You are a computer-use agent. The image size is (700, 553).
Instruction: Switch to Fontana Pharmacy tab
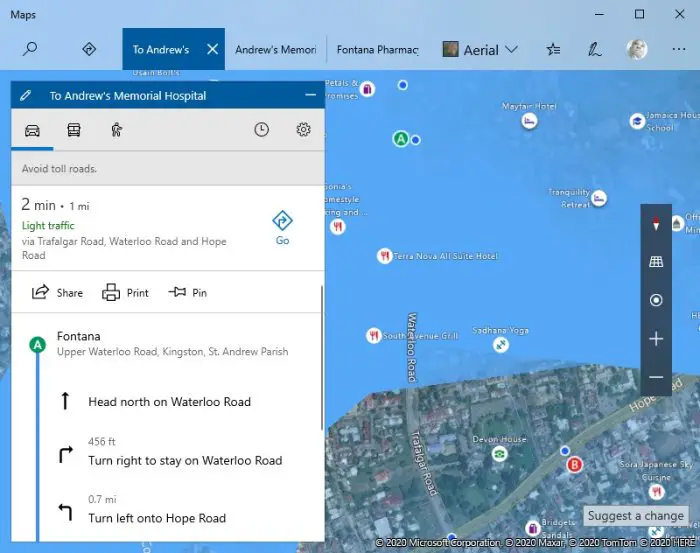[378, 50]
